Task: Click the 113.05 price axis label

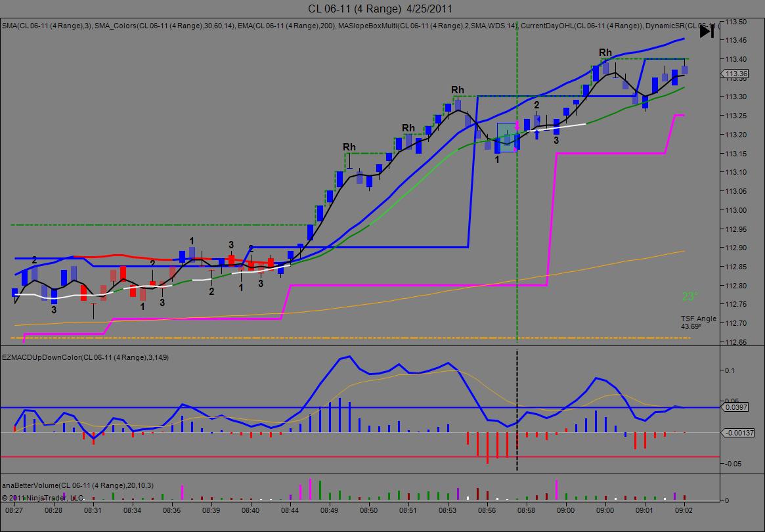Action: [735, 191]
